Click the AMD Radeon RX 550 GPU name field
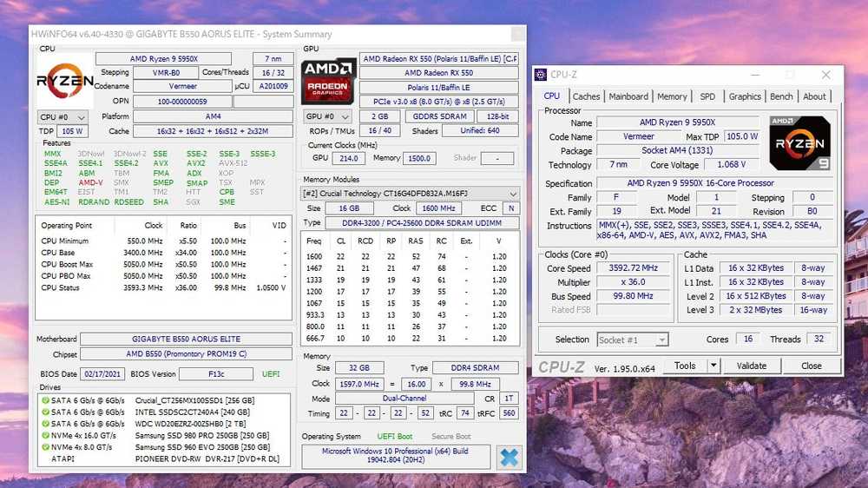Image resolution: width=868 pixels, height=488 pixels. pos(439,73)
